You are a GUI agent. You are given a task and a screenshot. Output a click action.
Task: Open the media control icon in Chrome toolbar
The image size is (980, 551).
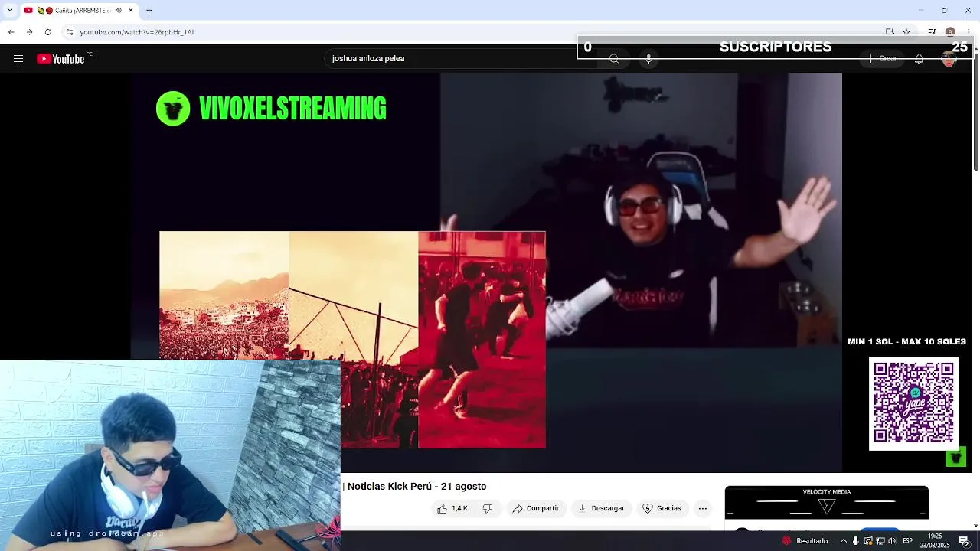pyautogui.click(x=932, y=32)
